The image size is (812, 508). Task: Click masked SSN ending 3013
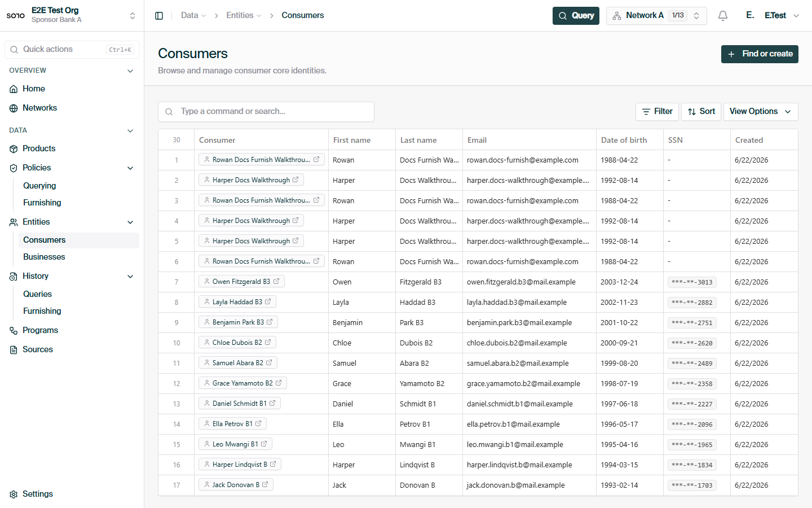point(692,282)
